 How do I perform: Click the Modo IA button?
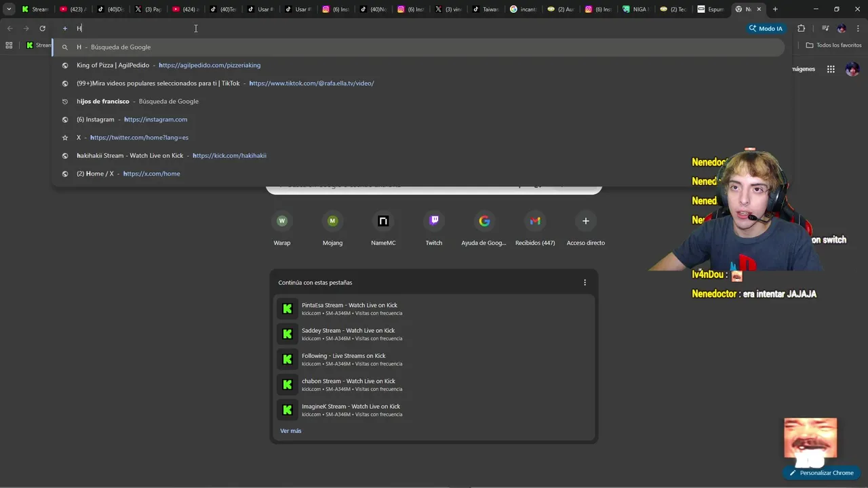point(766,28)
